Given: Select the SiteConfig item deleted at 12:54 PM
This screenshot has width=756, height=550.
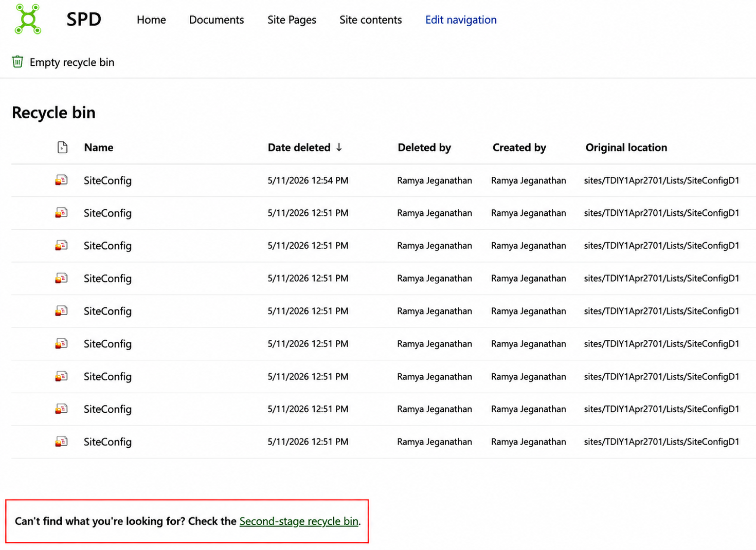Looking at the screenshot, I should [x=383, y=180].
